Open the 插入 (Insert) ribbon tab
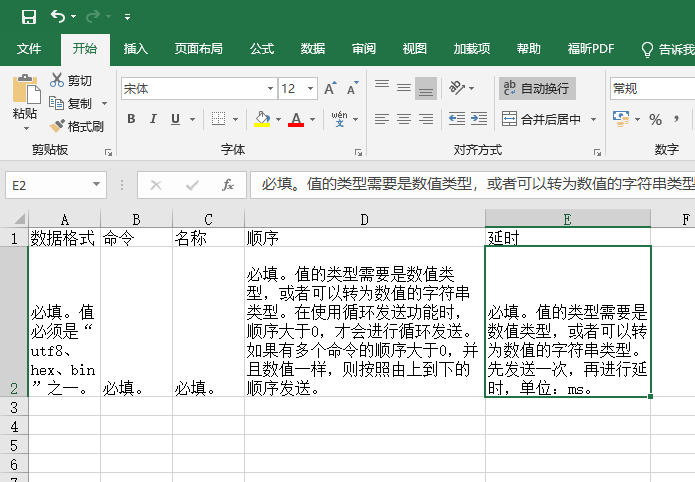This screenshot has width=695, height=482. tap(135, 49)
